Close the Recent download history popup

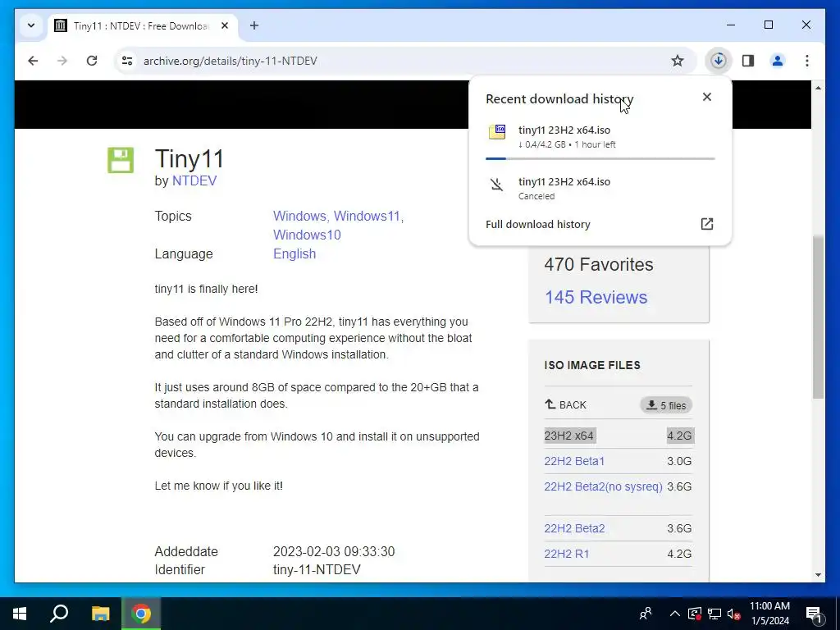point(706,97)
